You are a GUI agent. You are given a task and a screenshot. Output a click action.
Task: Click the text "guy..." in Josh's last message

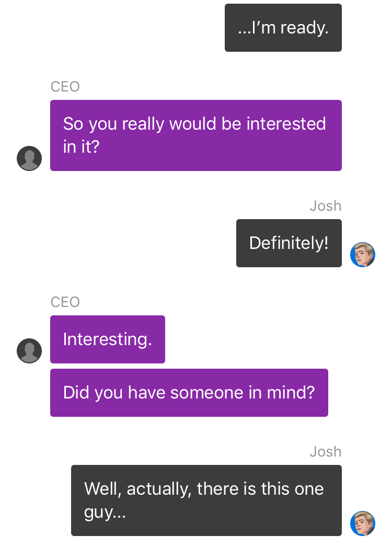click(105, 513)
